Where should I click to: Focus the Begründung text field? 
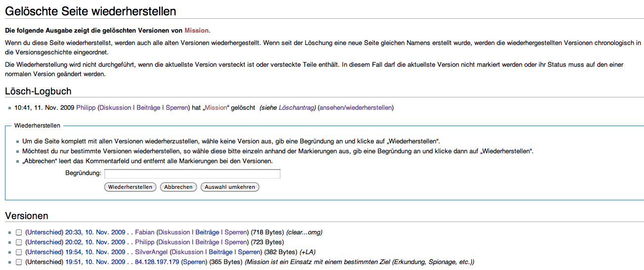click(192, 174)
